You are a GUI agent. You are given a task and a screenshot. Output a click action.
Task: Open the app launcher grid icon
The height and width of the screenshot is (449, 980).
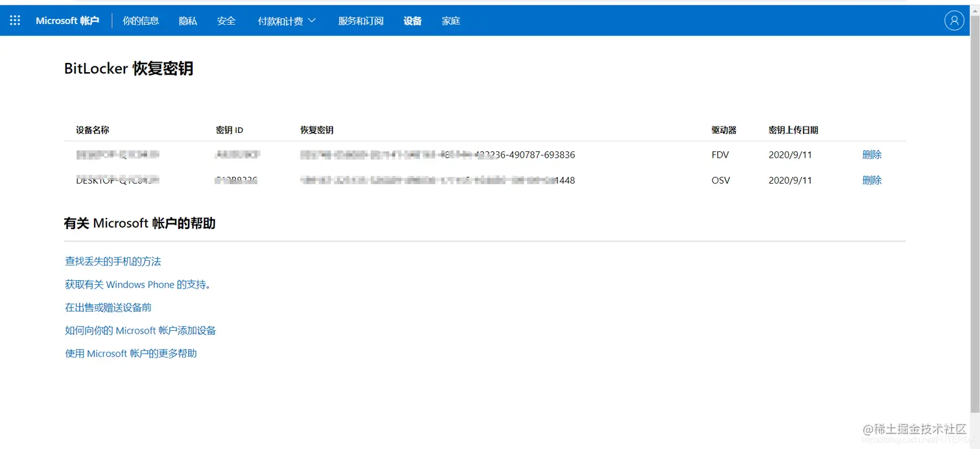(15, 21)
